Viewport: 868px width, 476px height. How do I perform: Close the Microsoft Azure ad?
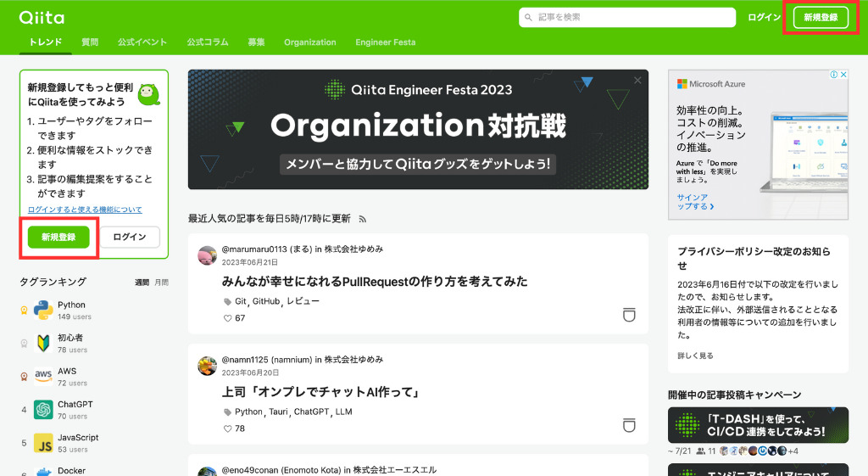843,75
